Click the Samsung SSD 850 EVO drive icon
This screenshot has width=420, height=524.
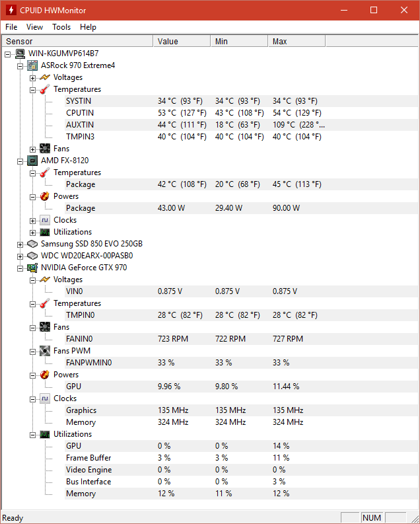(x=32, y=244)
